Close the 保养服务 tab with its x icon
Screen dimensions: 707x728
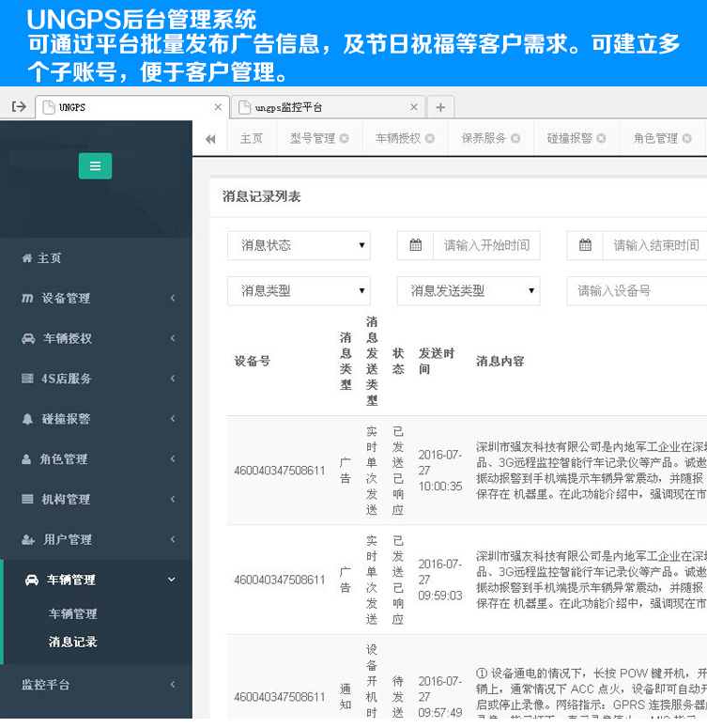pyautogui.click(x=515, y=138)
